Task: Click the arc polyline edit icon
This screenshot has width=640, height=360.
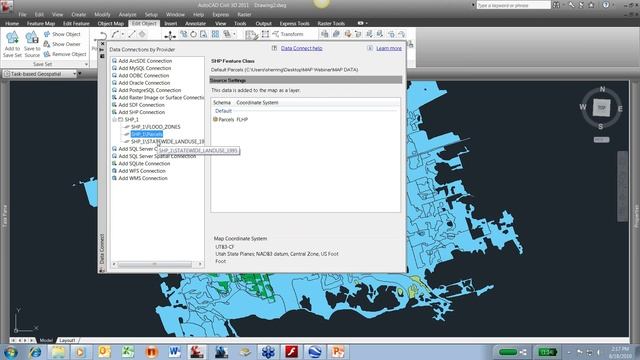Action: click(x=116, y=35)
